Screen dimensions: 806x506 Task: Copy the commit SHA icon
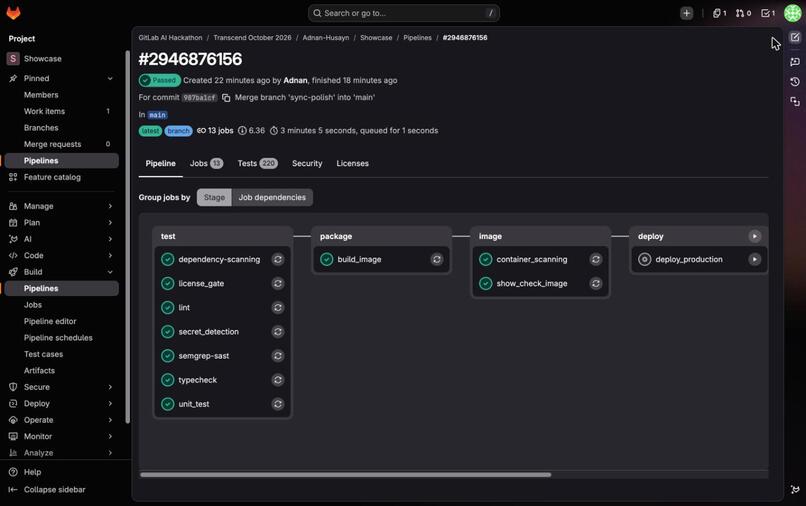point(226,98)
